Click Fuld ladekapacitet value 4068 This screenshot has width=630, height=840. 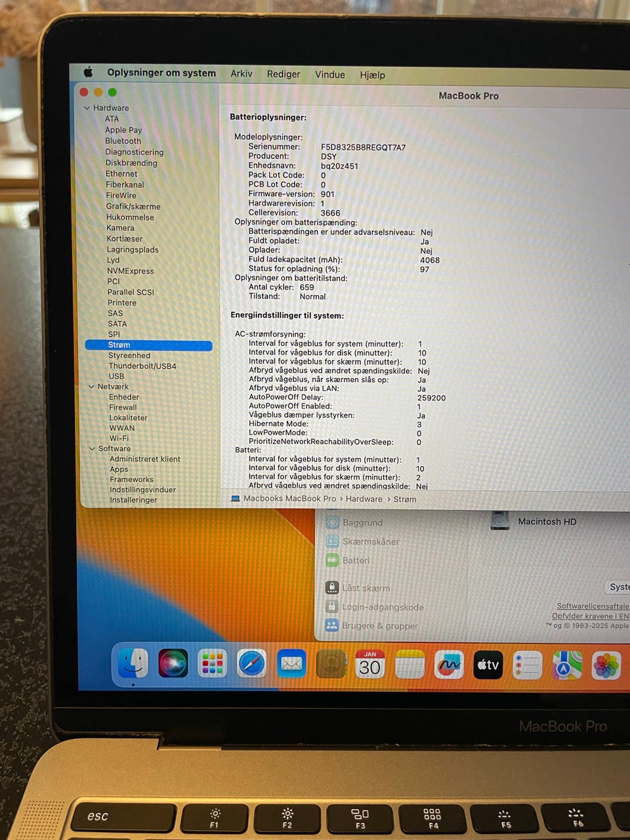(430, 260)
